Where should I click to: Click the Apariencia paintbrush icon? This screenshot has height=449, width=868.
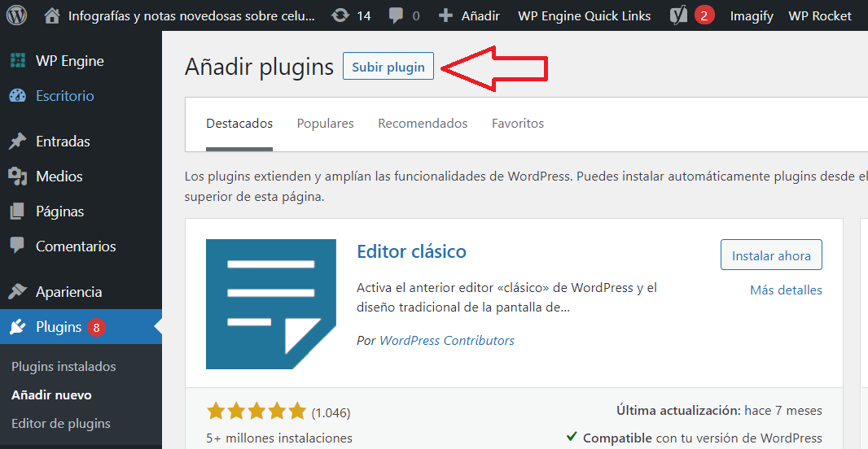[x=18, y=291]
